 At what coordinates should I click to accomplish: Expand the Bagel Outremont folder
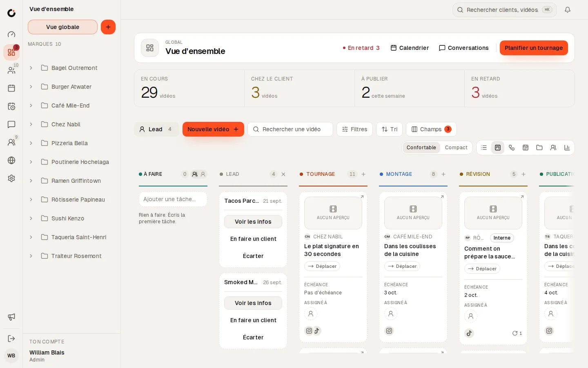31,68
